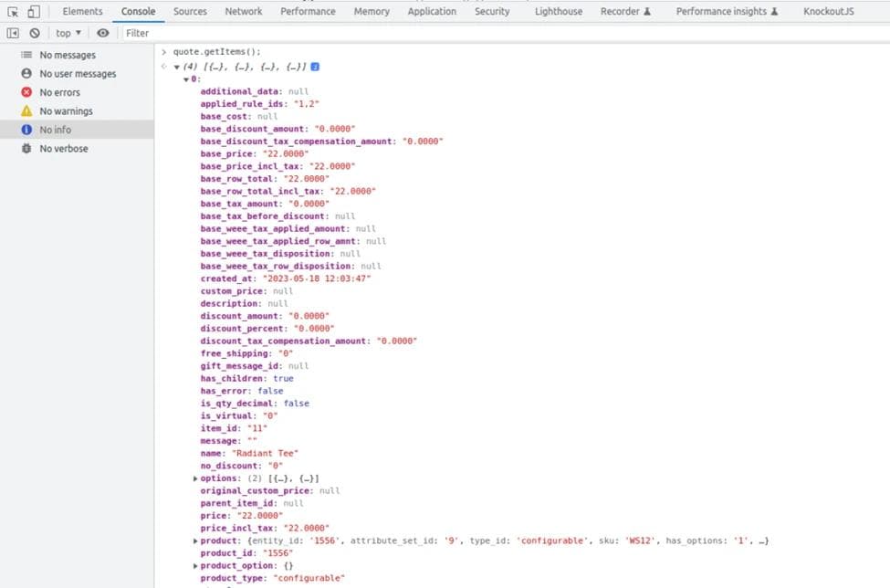
Task: Click the name value "Radiant Tee"
Action: point(265,454)
